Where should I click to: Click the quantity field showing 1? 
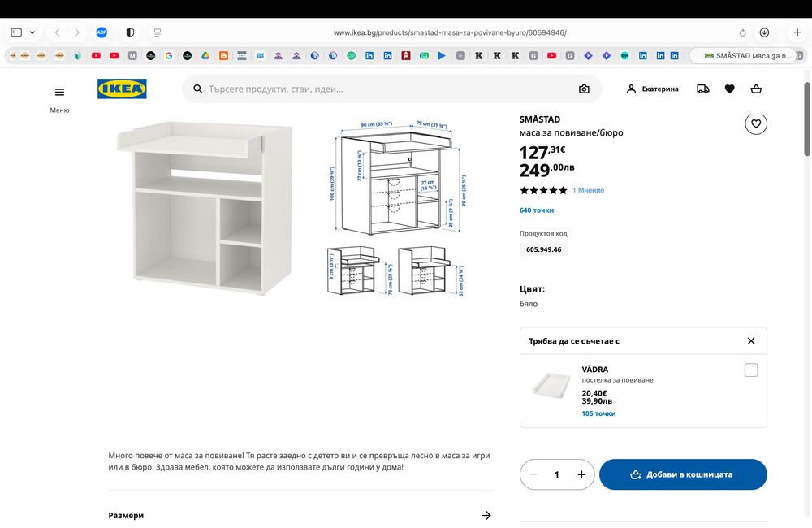pyautogui.click(x=557, y=474)
